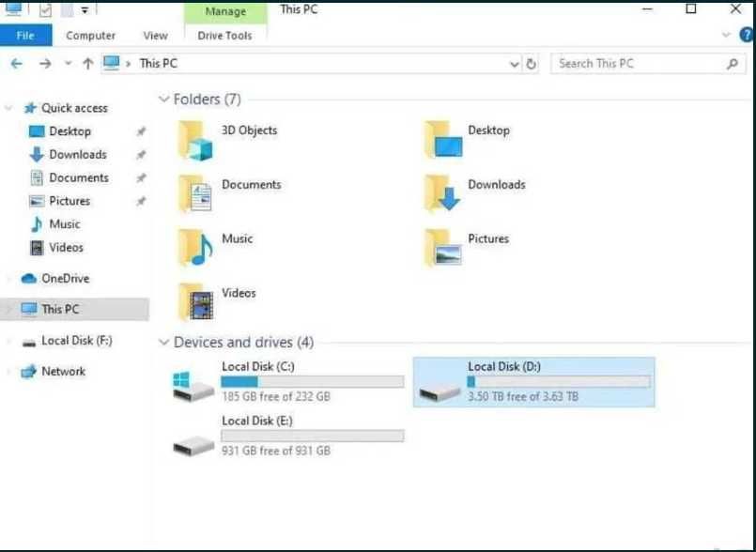Click the pin icon next to sidebar Pictures
756x552 pixels.
(x=141, y=201)
